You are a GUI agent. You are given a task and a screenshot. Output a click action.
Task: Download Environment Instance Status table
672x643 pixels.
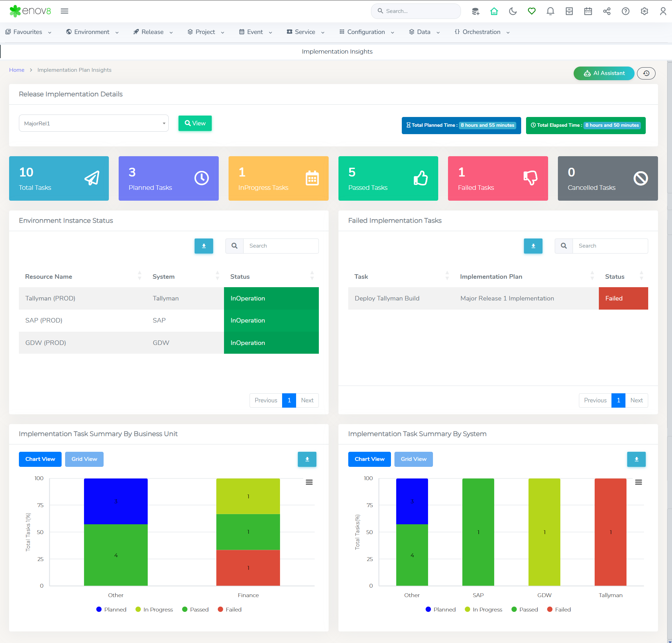coord(204,246)
